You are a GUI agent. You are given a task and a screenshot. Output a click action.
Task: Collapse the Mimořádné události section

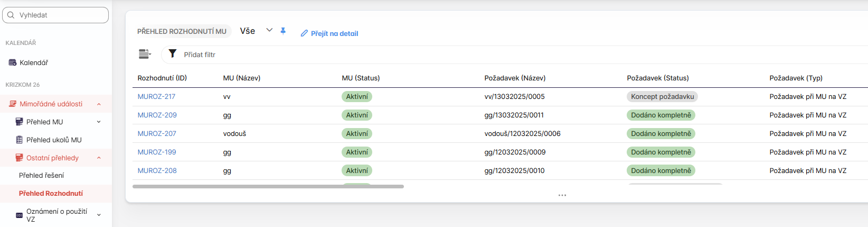(99, 104)
